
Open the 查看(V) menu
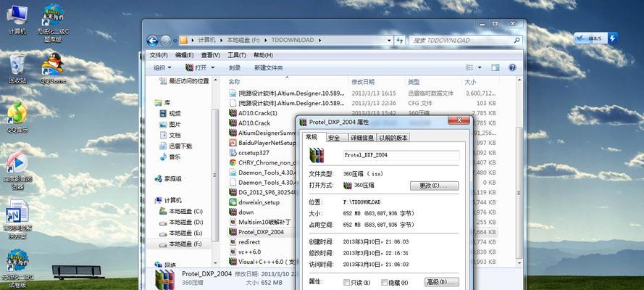pos(210,55)
